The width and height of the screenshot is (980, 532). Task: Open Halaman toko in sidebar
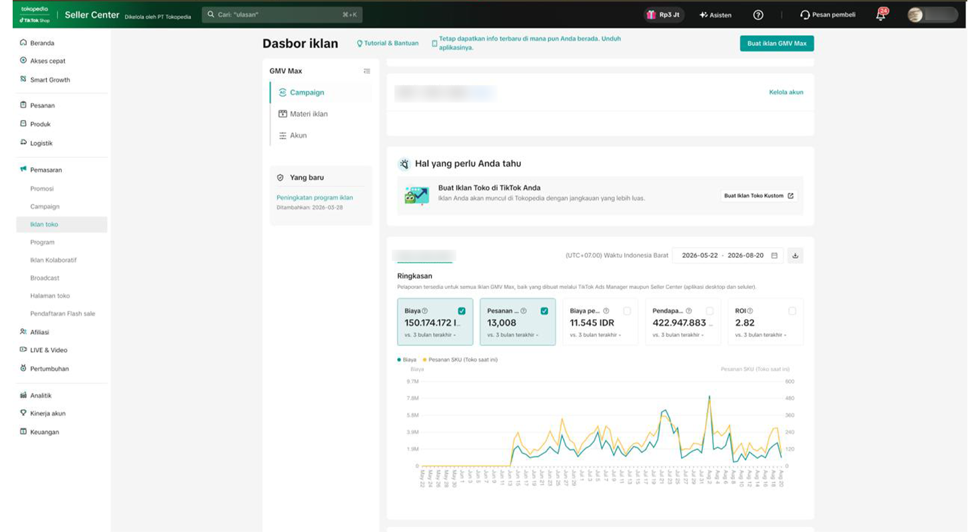click(50, 296)
